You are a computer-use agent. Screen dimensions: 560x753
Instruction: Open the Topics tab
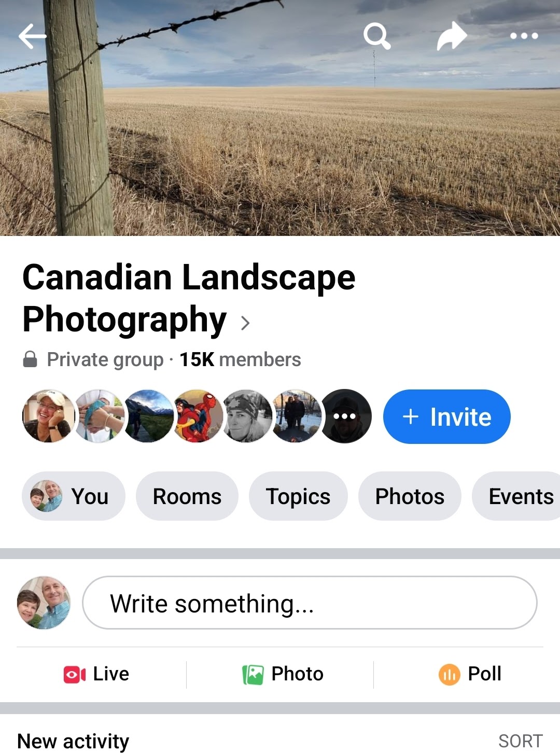[x=298, y=496]
